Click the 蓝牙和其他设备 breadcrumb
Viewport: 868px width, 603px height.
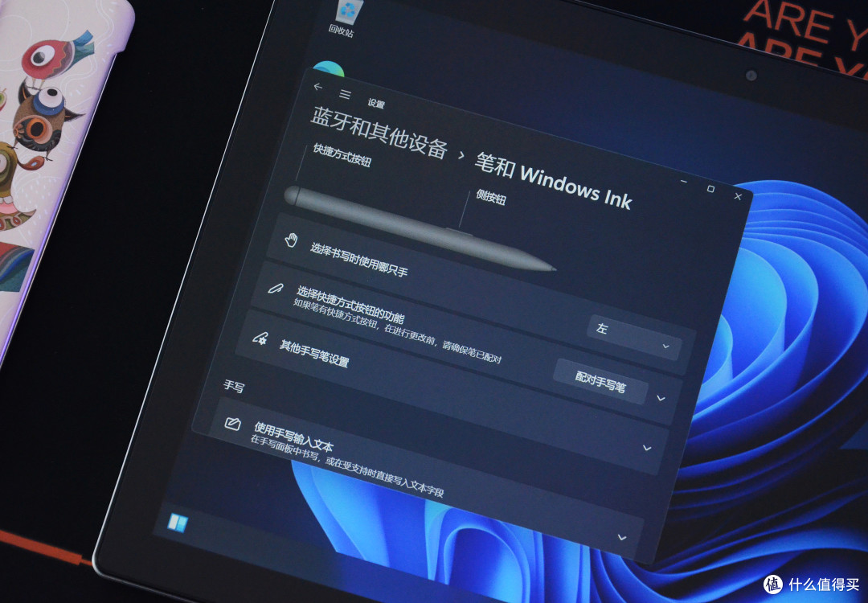(379, 133)
